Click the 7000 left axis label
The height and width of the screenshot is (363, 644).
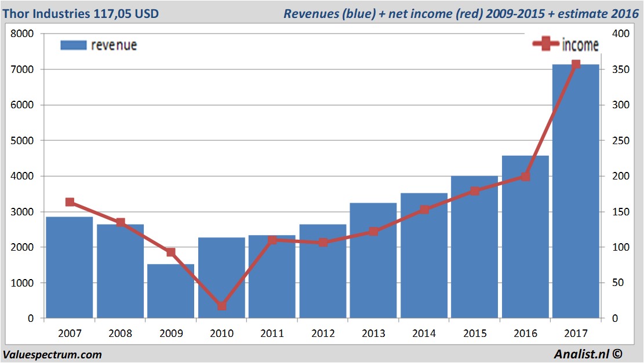point(22,69)
